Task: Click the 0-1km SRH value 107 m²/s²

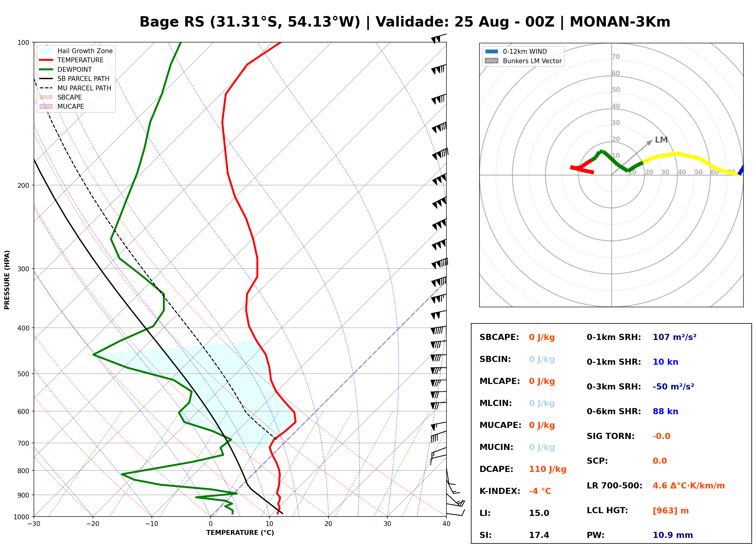Action: tap(674, 337)
